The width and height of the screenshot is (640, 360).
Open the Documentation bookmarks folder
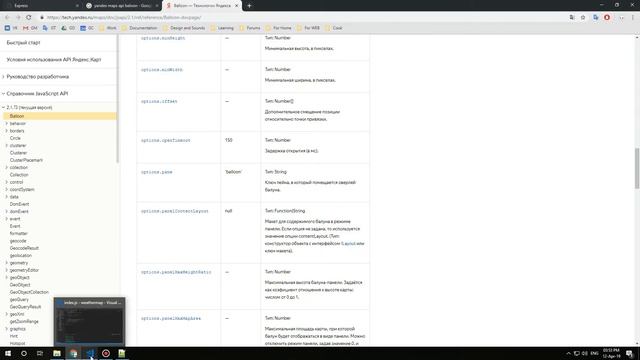[x=139, y=28]
